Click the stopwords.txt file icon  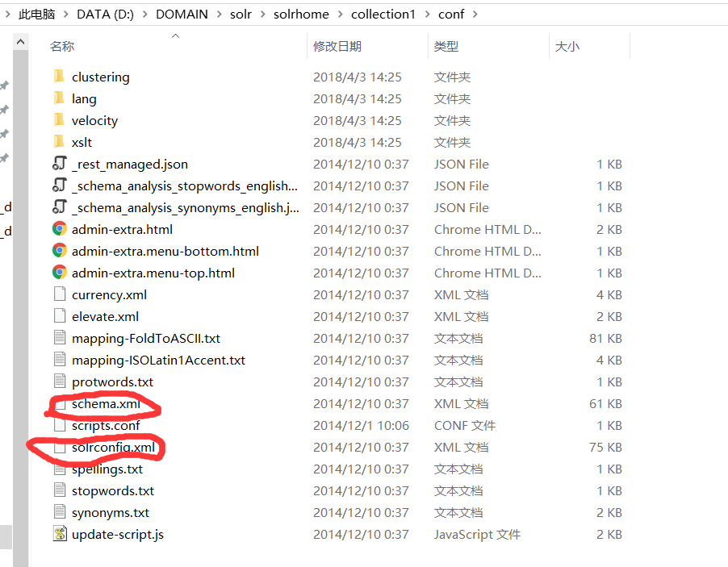pyautogui.click(x=60, y=490)
